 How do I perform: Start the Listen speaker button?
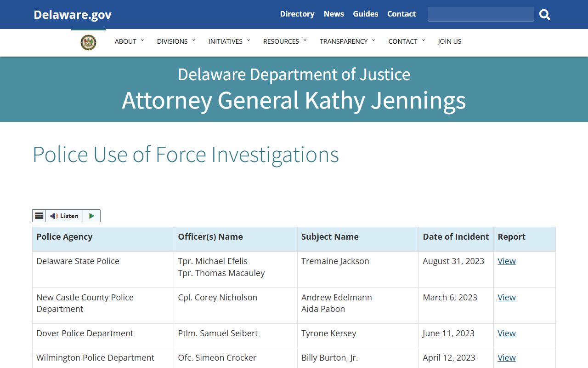click(64, 216)
